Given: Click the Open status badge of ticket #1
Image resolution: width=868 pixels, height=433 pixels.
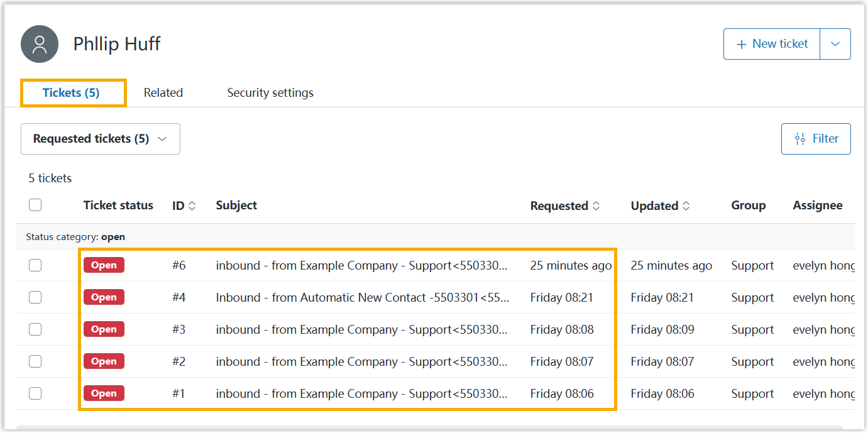Looking at the screenshot, I should [x=104, y=393].
